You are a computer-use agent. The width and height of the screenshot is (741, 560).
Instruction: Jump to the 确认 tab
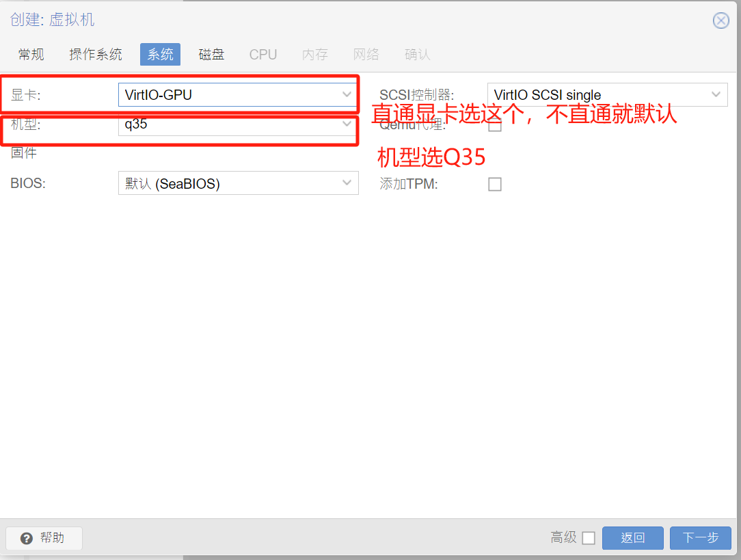point(418,55)
